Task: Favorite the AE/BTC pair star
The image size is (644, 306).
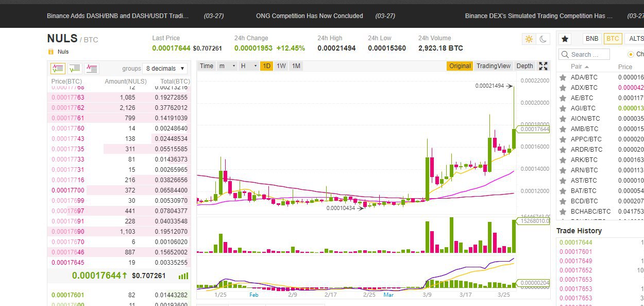Action: coord(563,98)
